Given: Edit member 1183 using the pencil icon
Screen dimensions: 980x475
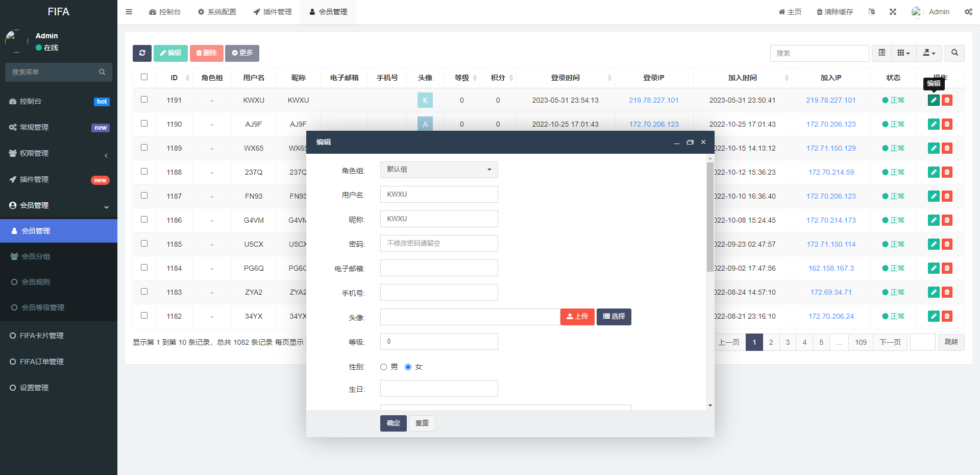Looking at the screenshot, I should pyautogui.click(x=934, y=292).
